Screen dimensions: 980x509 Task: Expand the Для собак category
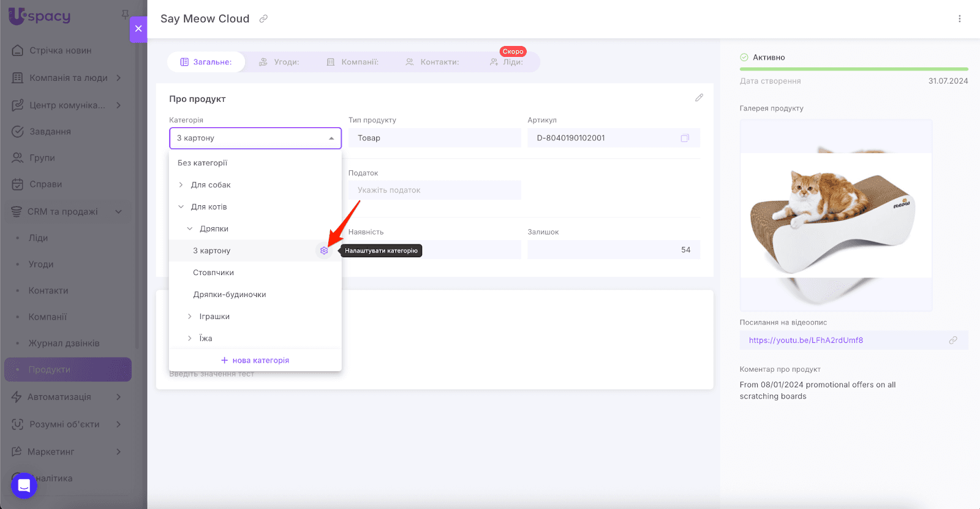[181, 185]
